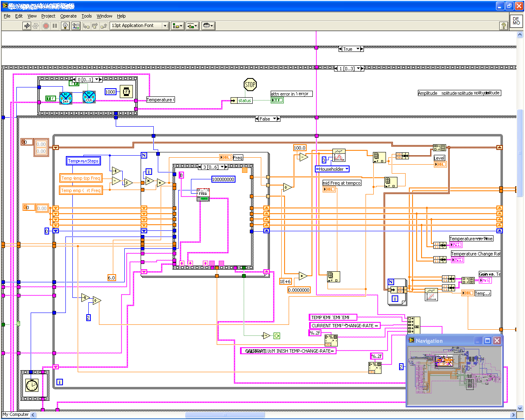Click the Context Help question mark

[x=504, y=26]
